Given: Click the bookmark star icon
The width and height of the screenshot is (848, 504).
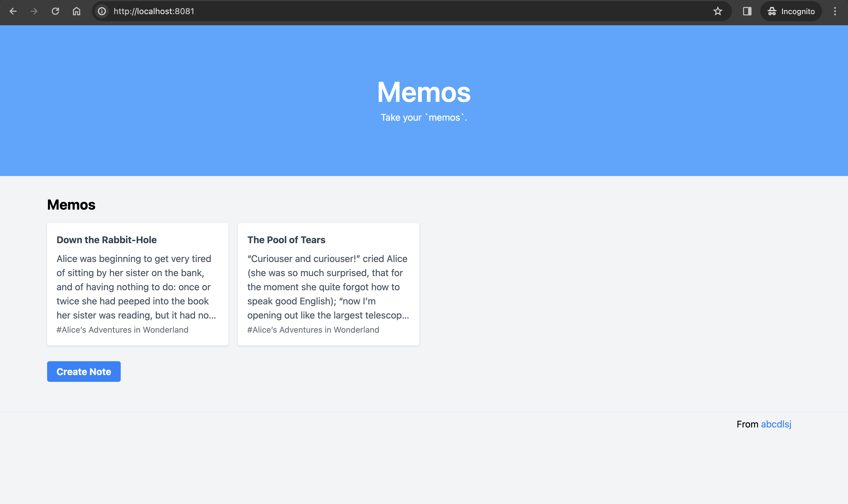Looking at the screenshot, I should [718, 11].
